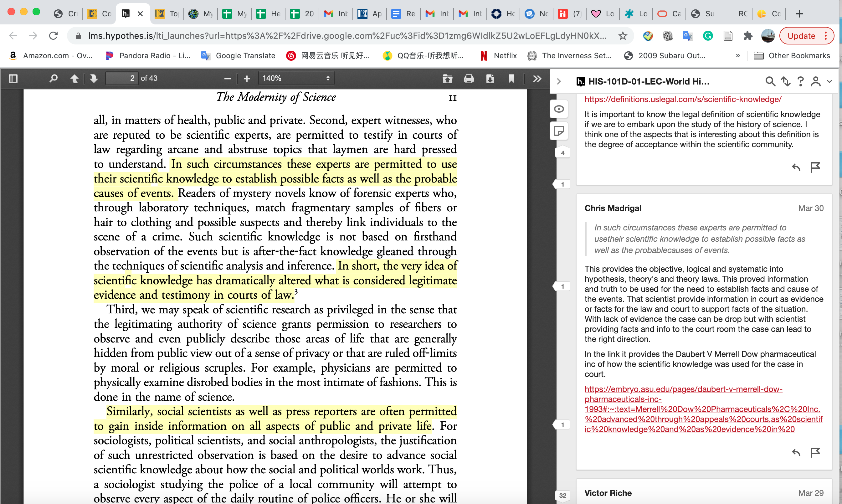842x504 pixels.
Task: Open the Grammarly extension
Action: pos(708,36)
